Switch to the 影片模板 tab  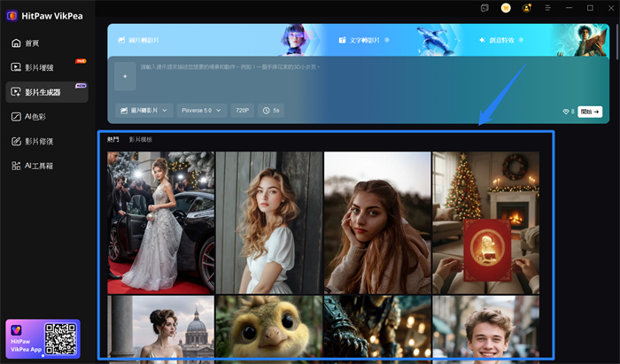tap(141, 139)
